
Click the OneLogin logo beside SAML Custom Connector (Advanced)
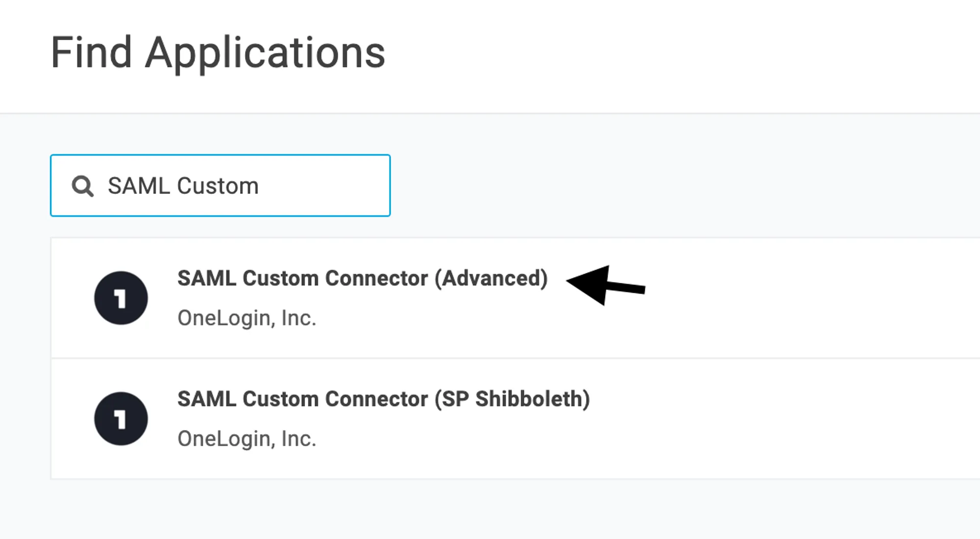click(121, 298)
